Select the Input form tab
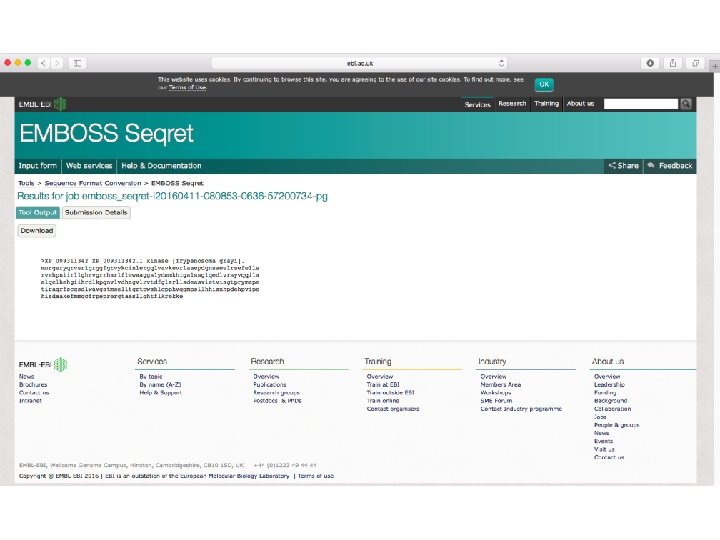The width and height of the screenshot is (720, 540). coord(38,166)
